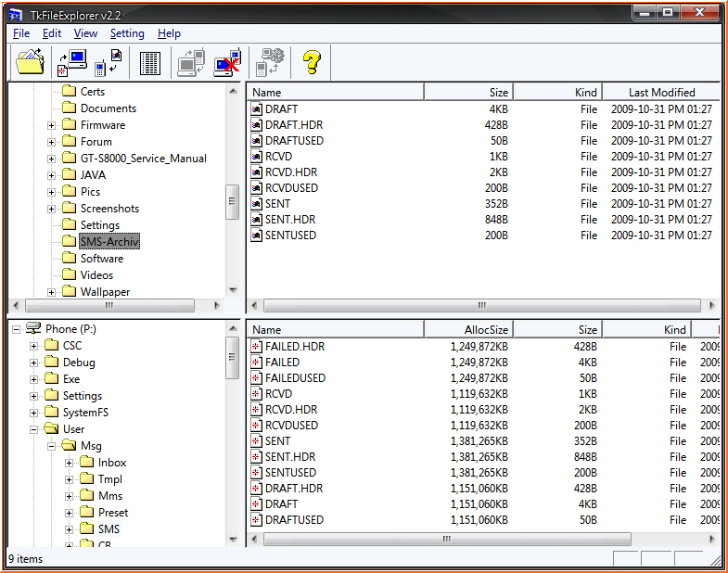728x573 pixels.
Task: Click the disconnect toolbar icon with red X
Action: point(227,62)
